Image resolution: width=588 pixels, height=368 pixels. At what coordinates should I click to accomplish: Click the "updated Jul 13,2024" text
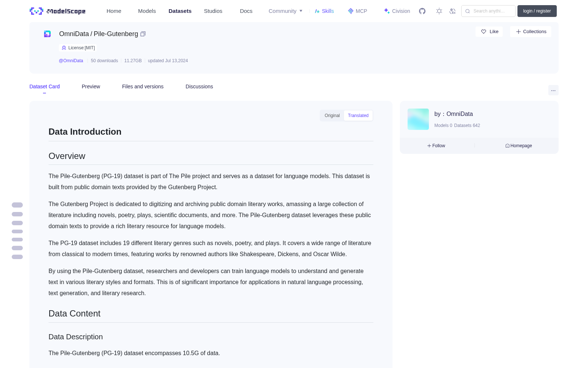pos(168,61)
